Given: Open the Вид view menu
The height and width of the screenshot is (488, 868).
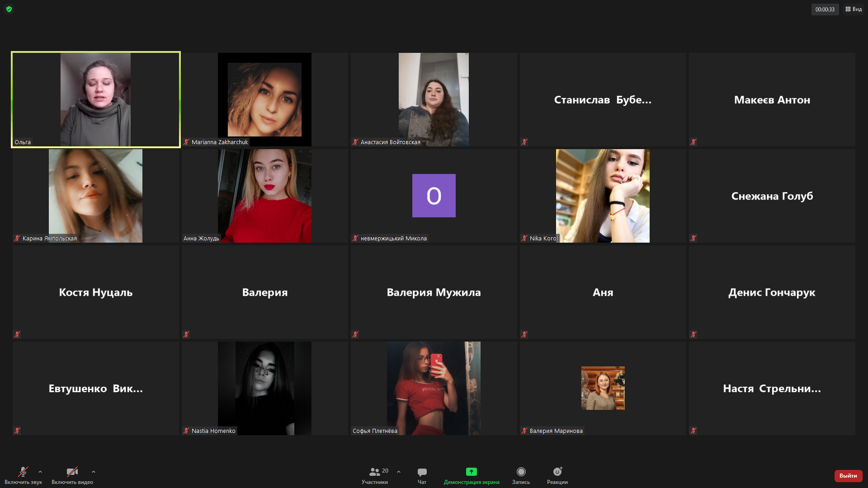Looking at the screenshot, I should coord(854,9).
